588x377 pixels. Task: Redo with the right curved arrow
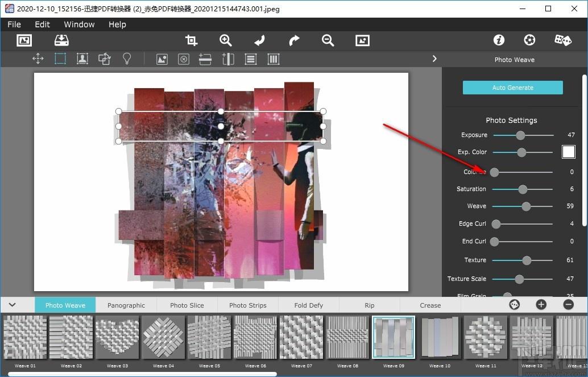(294, 40)
